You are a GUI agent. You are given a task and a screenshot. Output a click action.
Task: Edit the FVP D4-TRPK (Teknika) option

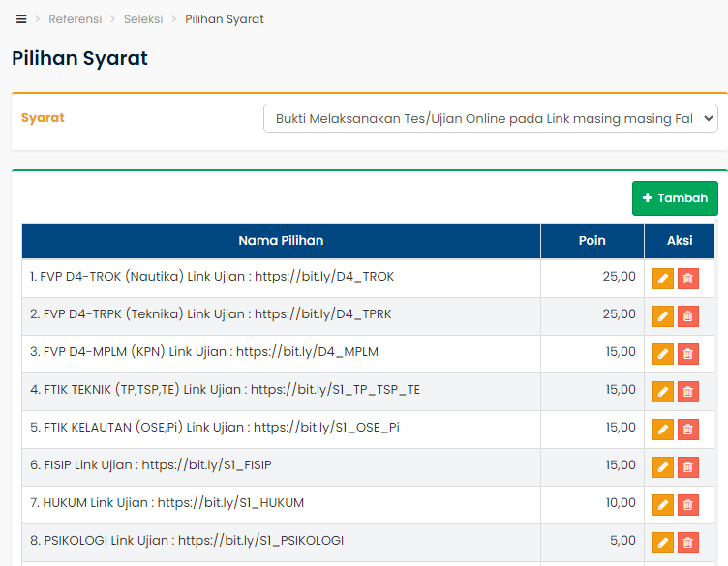663,316
